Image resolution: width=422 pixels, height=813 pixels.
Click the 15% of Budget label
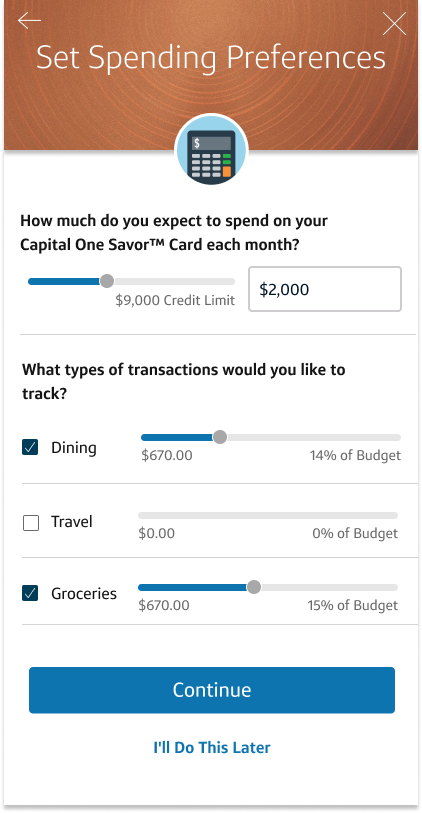coord(353,605)
